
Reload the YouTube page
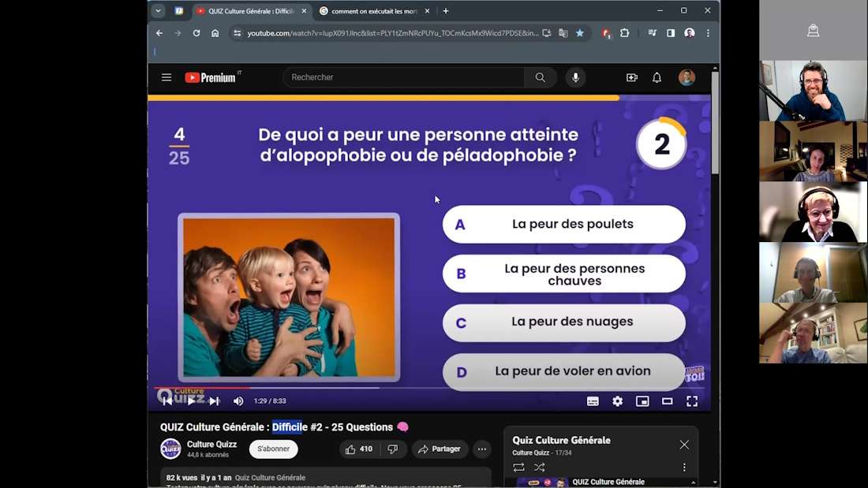(x=196, y=33)
